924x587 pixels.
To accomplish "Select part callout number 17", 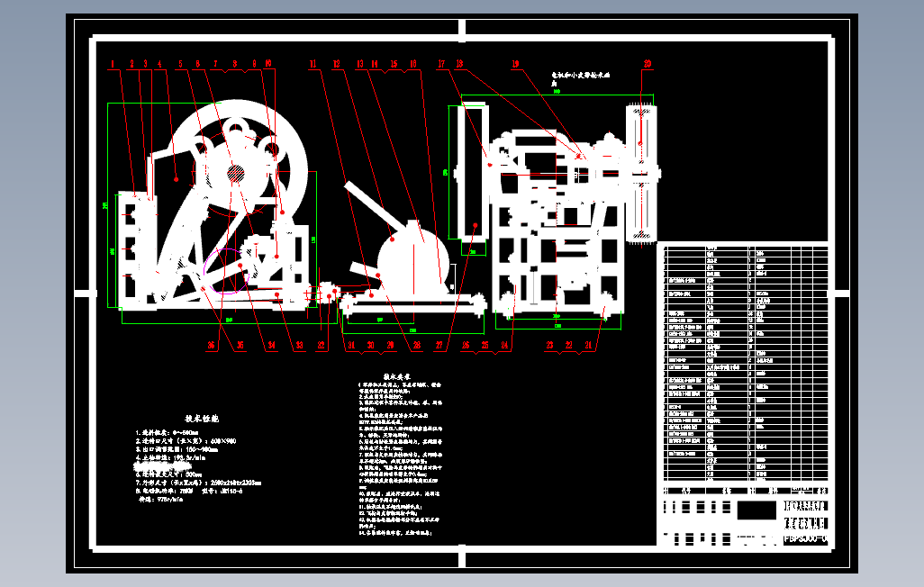I will click(441, 64).
